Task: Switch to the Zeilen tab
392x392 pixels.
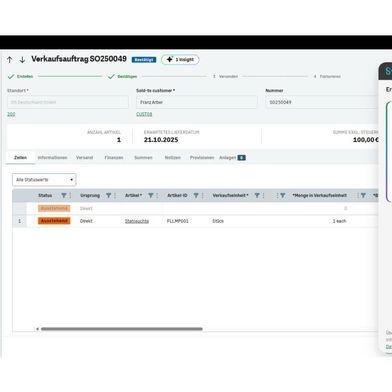Action: 20,157
